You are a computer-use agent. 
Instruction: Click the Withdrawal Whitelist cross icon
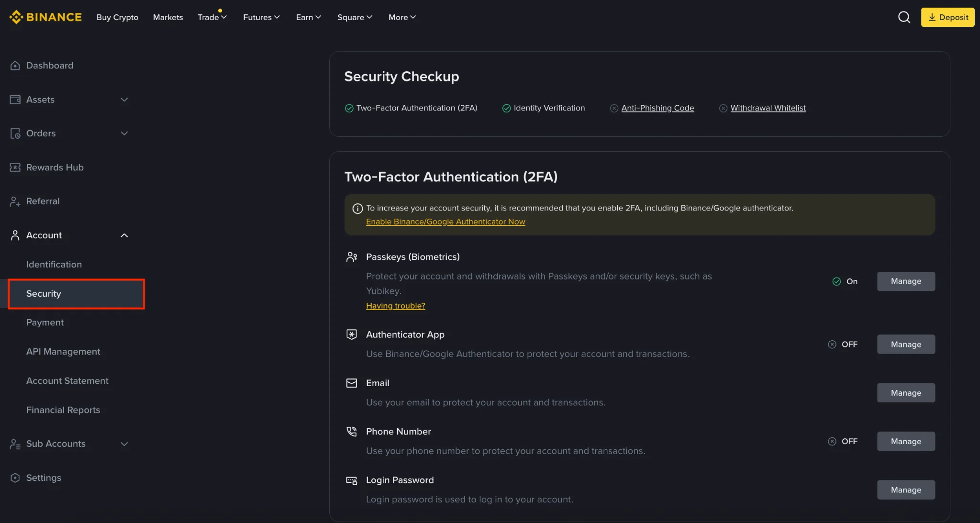[723, 108]
